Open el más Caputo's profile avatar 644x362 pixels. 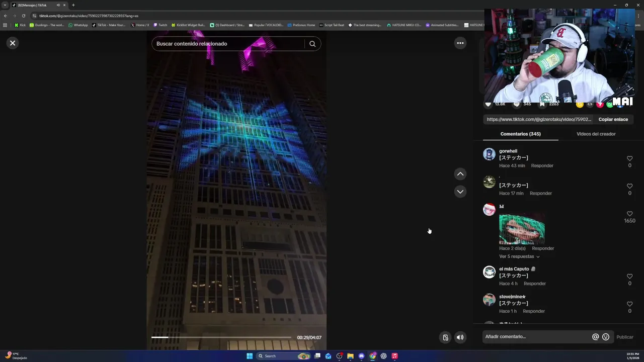(489, 273)
